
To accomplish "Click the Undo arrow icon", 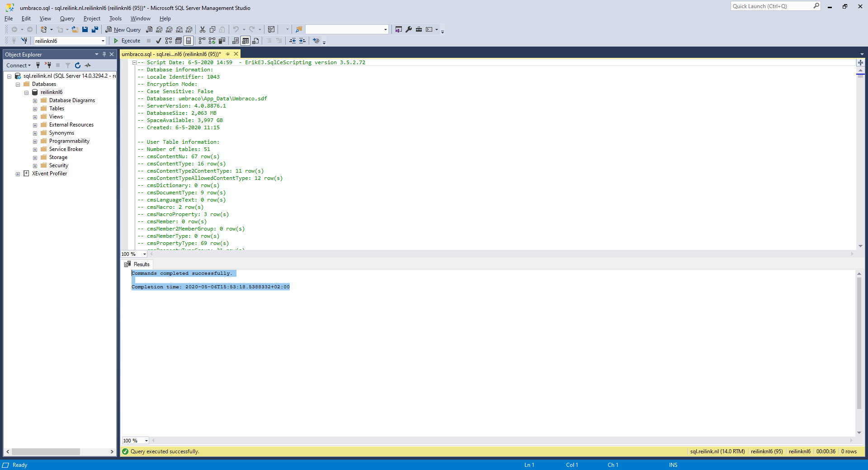I will [236, 29].
